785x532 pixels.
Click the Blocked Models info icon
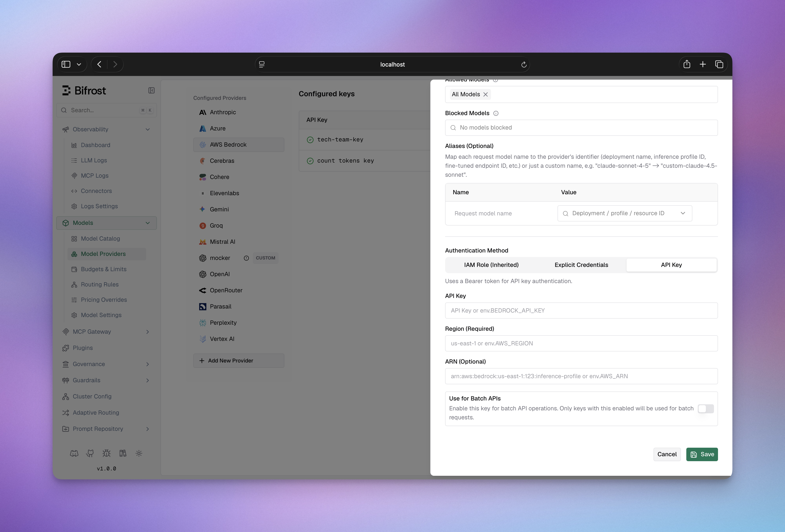(496, 113)
